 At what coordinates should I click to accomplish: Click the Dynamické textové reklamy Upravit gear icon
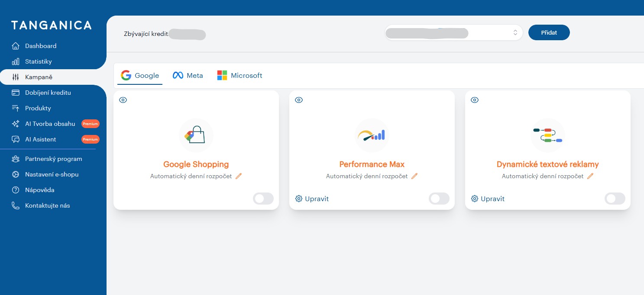click(475, 199)
